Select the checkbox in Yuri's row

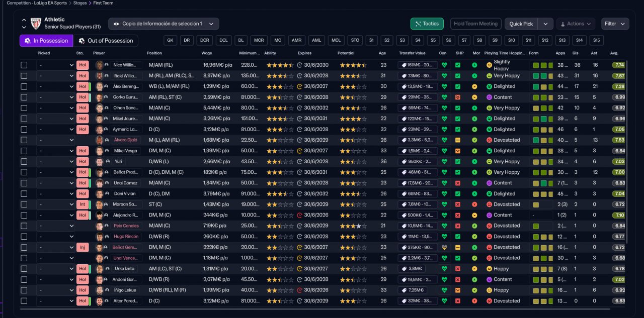pos(24,162)
